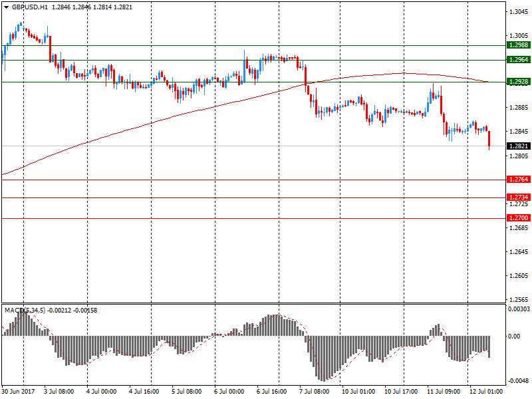Select the red 1.2764 support level label
Image resolution: width=532 pixels, height=399 pixels.
(518, 179)
